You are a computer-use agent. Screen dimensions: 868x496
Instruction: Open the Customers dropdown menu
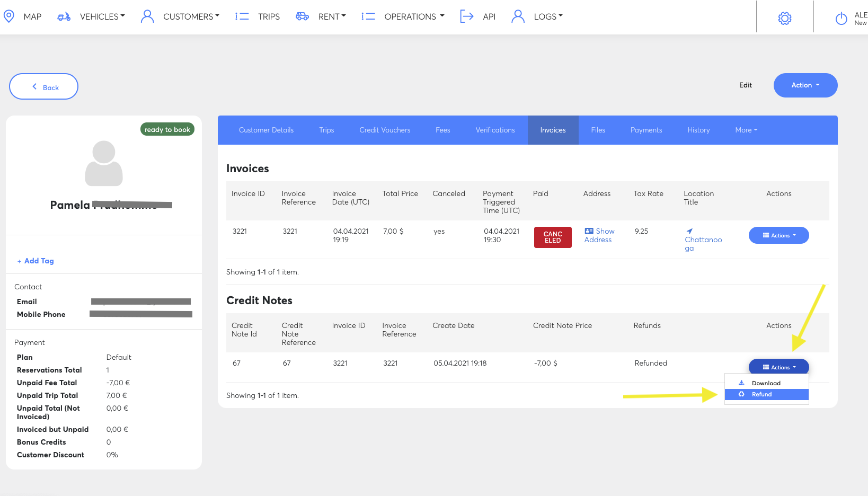coord(191,16)
